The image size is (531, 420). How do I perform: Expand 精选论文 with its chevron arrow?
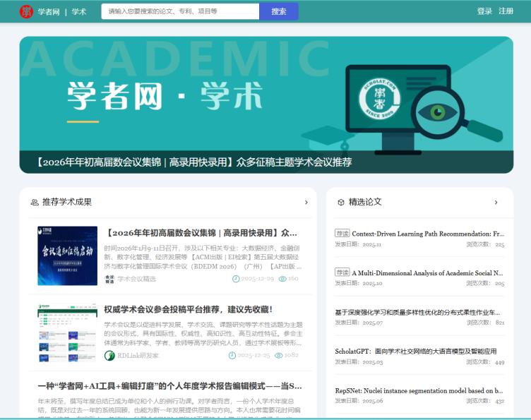(496, 203)
